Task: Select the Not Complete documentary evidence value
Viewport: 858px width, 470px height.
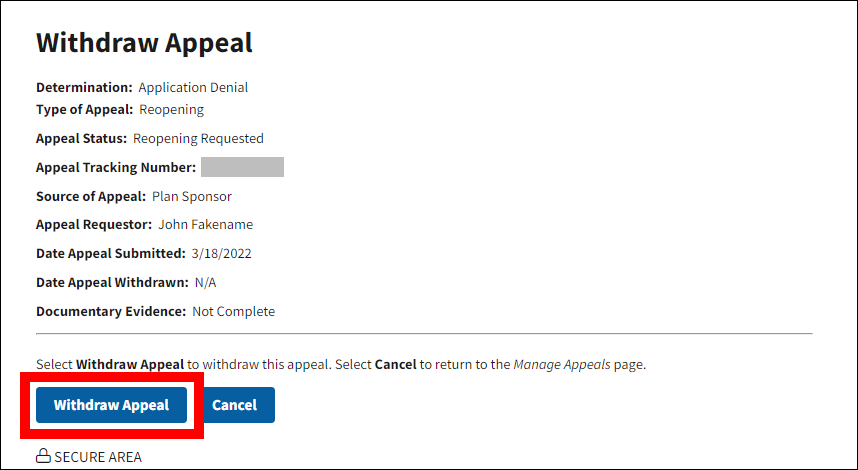Action: click(233, 311)
